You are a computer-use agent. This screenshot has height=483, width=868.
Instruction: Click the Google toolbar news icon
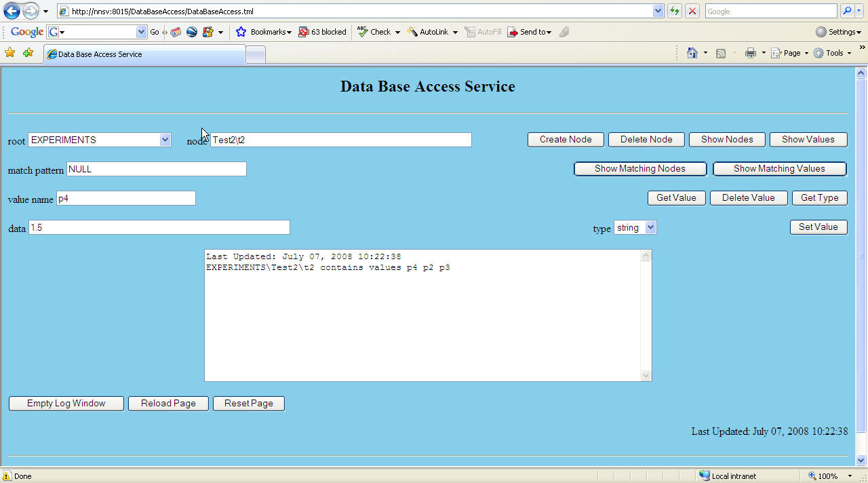tap(176, 32)
